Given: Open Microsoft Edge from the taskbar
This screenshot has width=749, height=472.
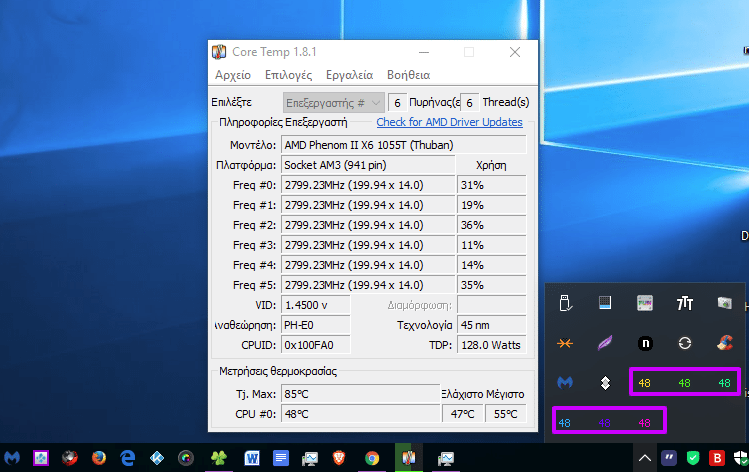Looking at the screenshot, I should click(128, 458).
